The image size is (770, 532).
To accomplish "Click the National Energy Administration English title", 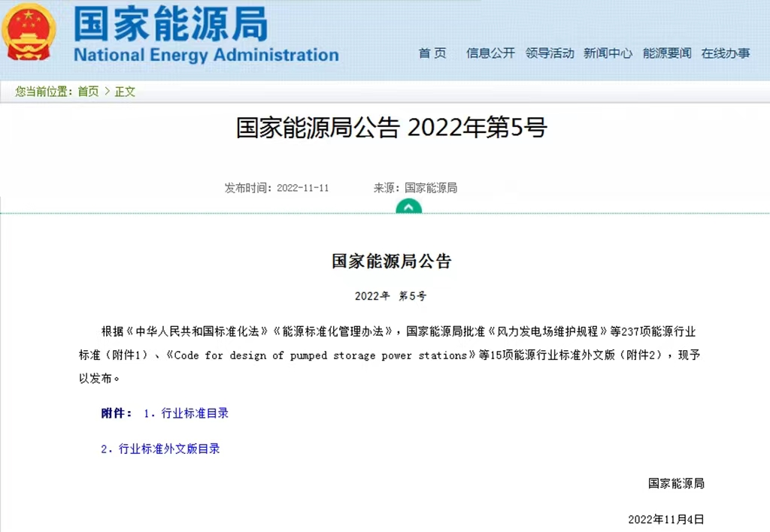I will [x=206, y=55].
